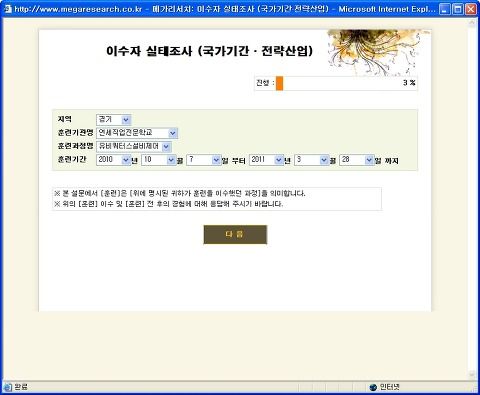
Task: Click the page icon in status bar
Action: click(x=7, y=387)
